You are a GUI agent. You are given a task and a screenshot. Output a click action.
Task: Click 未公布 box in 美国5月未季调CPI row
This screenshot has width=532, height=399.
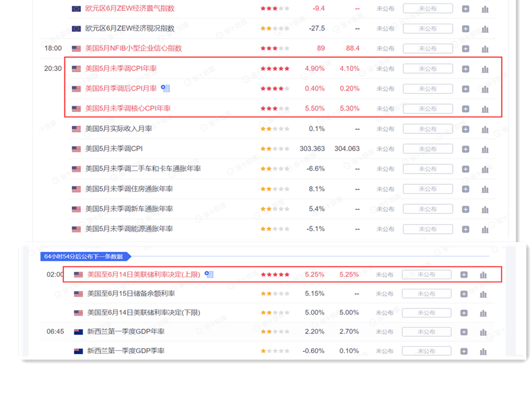click(x=428, y=149)
